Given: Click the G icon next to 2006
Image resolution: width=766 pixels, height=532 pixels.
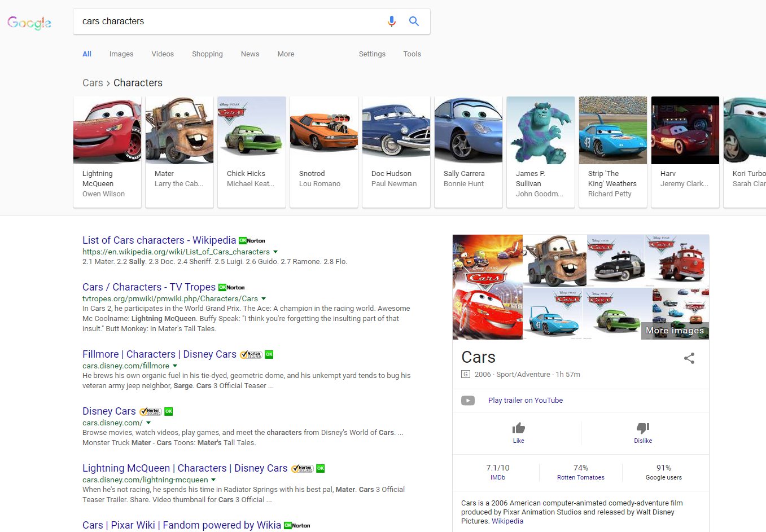Looking at the screenshot, I should 466,374.
